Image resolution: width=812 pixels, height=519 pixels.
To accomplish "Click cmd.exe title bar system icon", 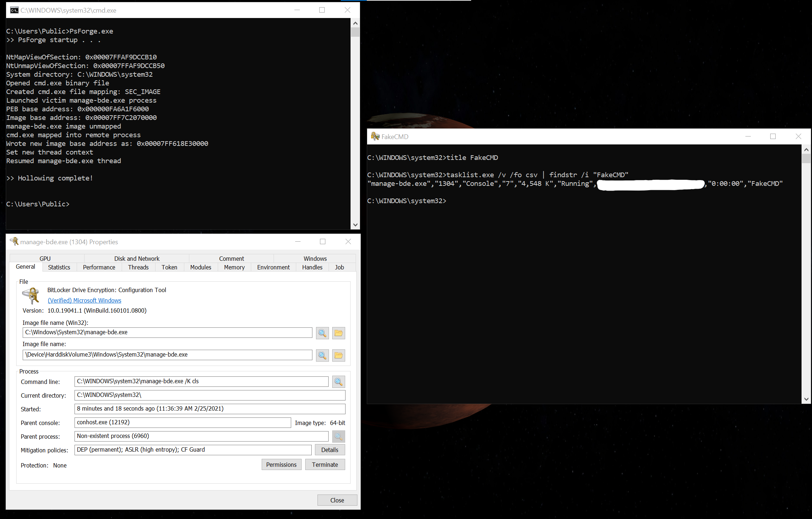I will click(14, 10).
